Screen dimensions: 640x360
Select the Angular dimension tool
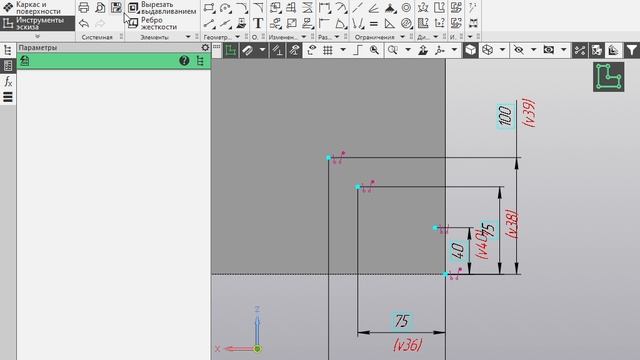[340, 24]
